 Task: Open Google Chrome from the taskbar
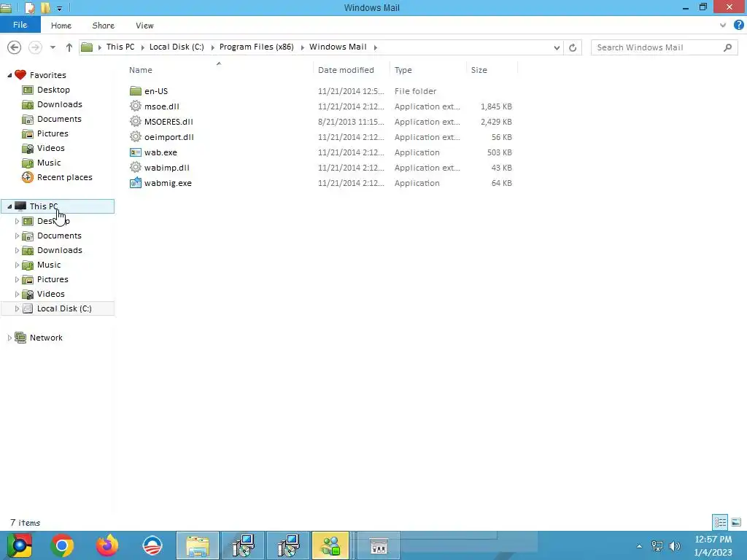pyautogui.click(x=62, y=545)
